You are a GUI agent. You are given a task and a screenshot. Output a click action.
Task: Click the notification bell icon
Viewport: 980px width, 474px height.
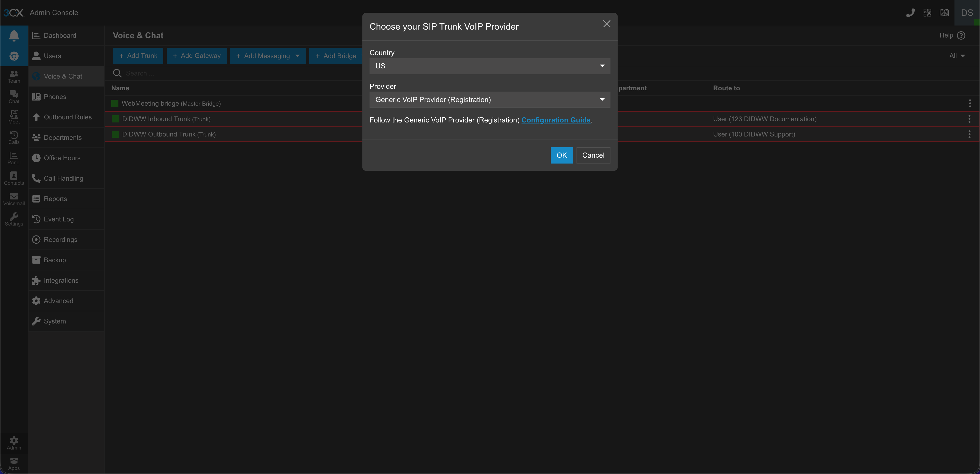coord(14,36)
